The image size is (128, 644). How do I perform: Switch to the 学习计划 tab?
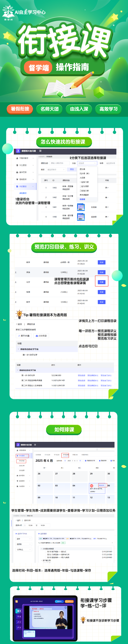[x=66, y=455]
